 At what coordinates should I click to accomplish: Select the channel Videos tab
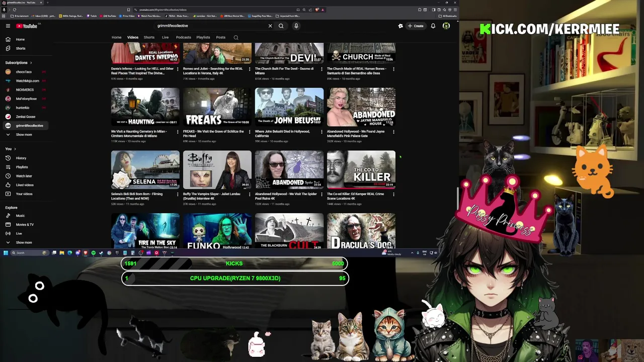pos(133,37)
